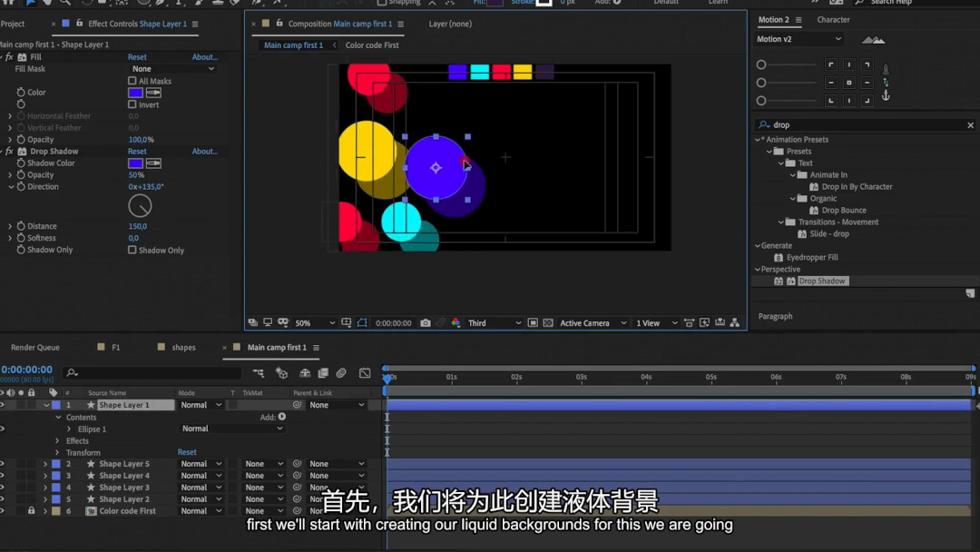Expand the Transform property group
Viewport: 980px width, 552px height.
[57, 453]
